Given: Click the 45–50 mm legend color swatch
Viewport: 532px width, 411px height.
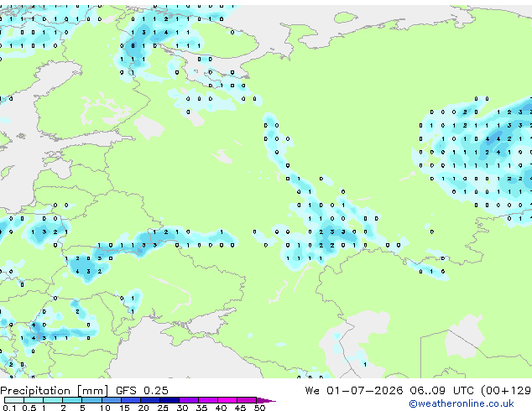Looking at the screenshot, I should (x=247, y=400).
